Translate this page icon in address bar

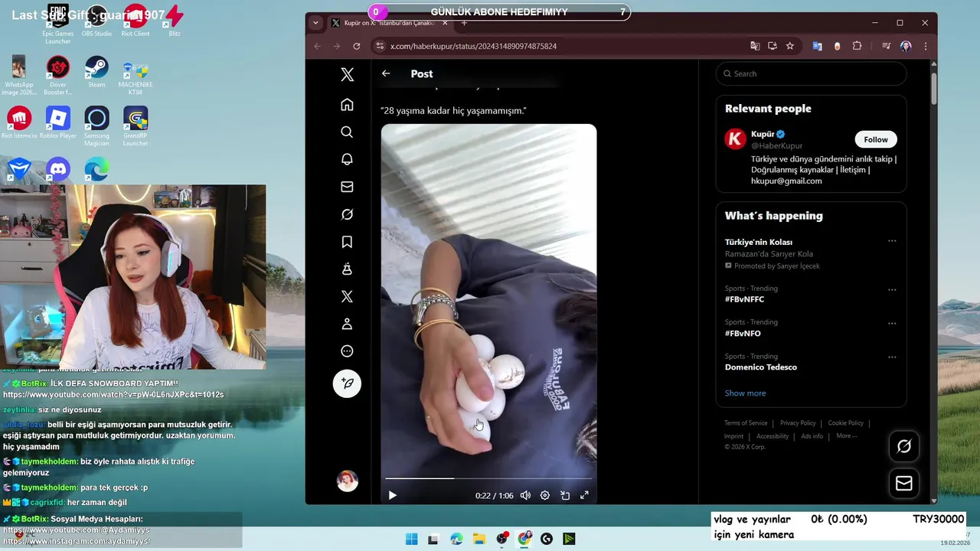755,46
